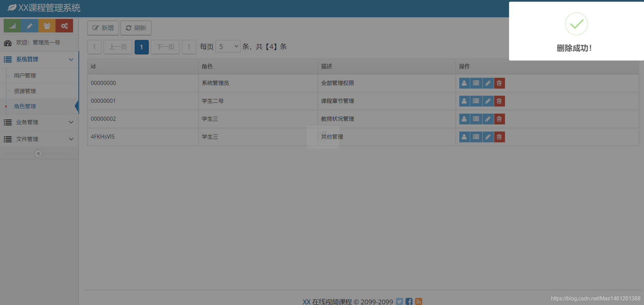This screenshot has width=644, height=305.
Task: Open the per-page count dropdown
Action: pos(228,47)
